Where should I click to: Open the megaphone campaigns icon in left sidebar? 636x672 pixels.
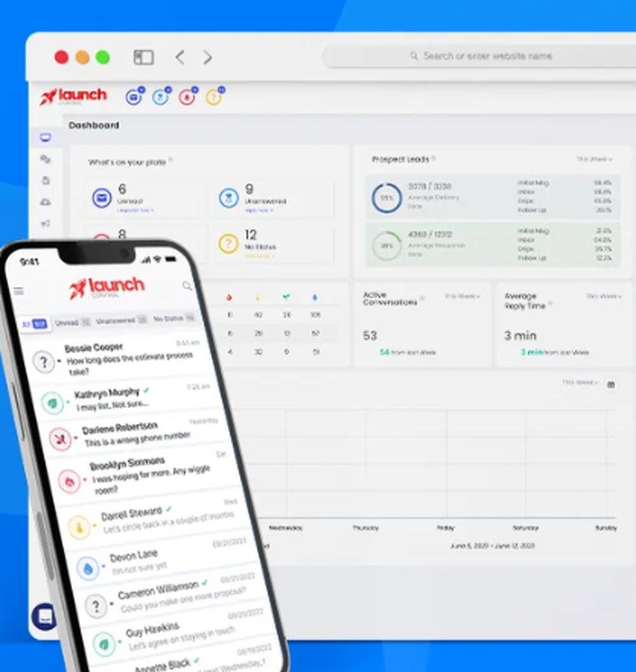click(x=45, y=223)
